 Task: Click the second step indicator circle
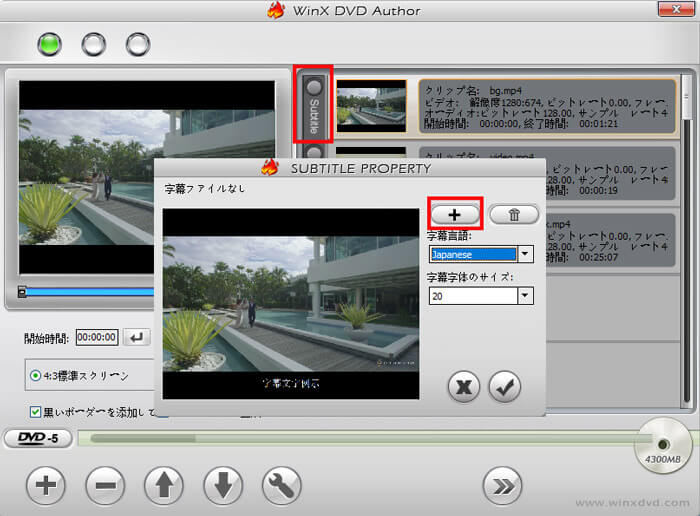94,44
